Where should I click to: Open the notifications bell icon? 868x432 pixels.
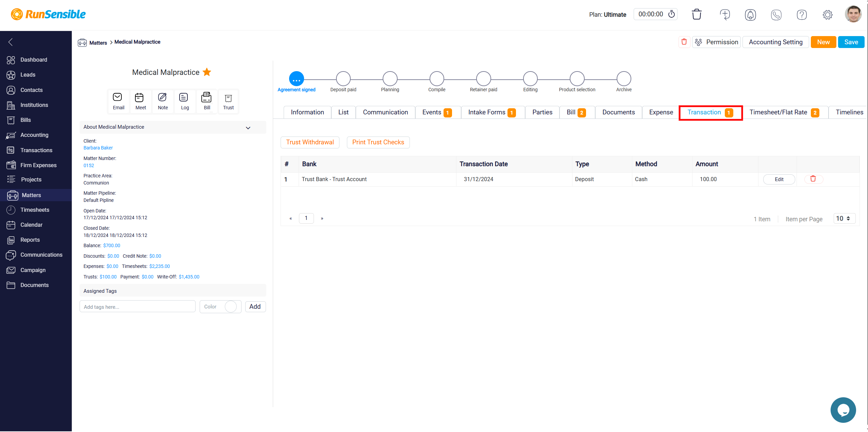point(750,15)
